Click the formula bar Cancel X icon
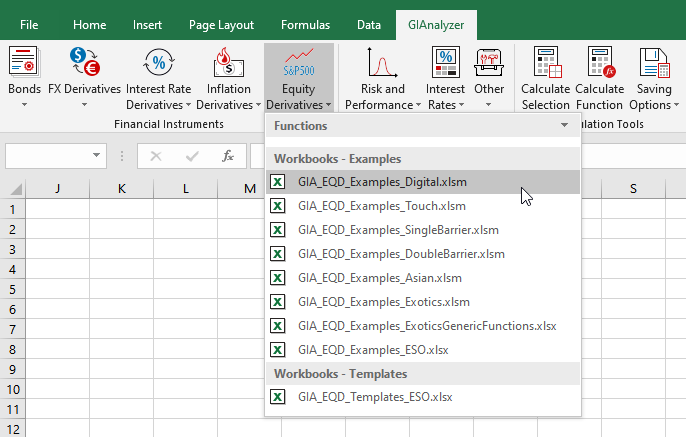The height and width of the screenshot is (437, 686). pos(156,156)
